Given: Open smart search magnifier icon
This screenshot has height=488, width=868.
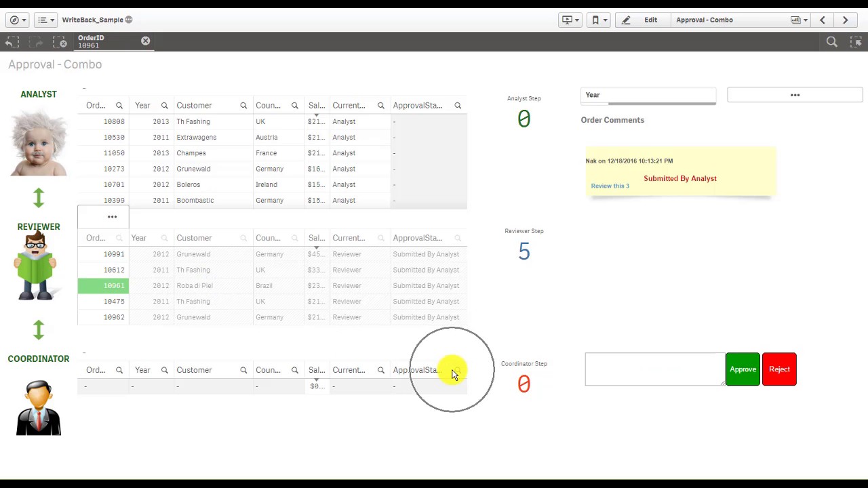Looking at the screenshot, I should point(832,42).
